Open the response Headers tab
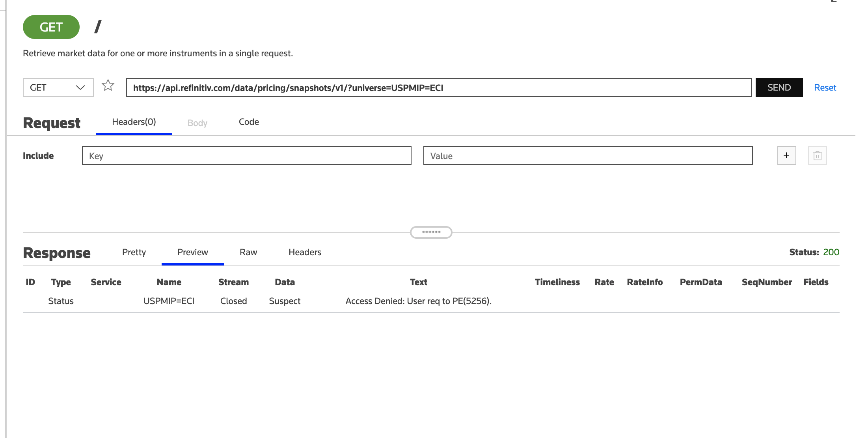 305,252
